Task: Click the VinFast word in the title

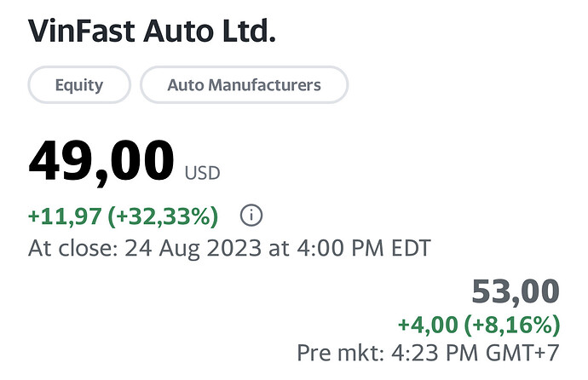Action: pos(82,32)
